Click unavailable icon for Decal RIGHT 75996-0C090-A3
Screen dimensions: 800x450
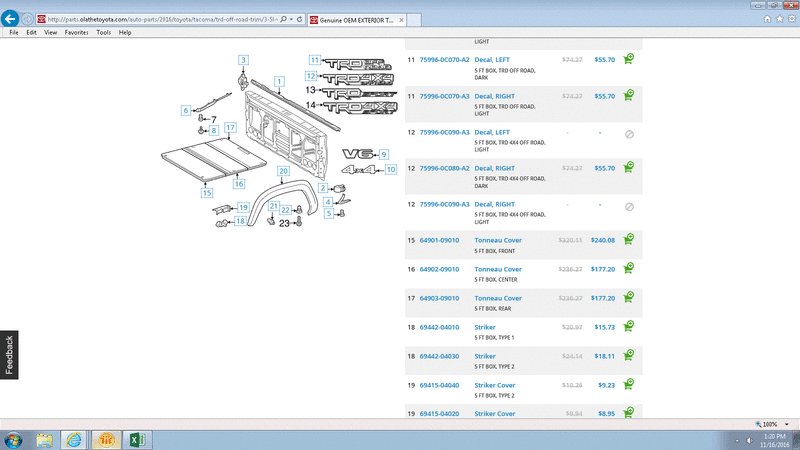[x=629, y=207]
